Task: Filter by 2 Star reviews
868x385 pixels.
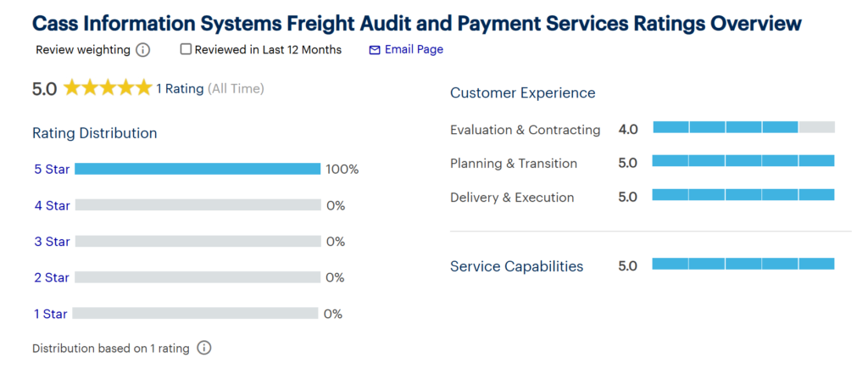Action: click(x=52, y=277)
